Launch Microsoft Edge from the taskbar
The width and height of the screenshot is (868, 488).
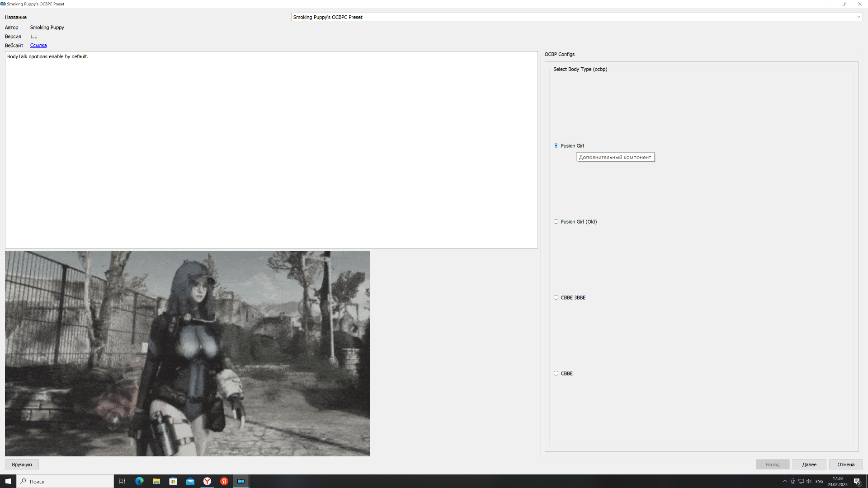tap(139, 481)
